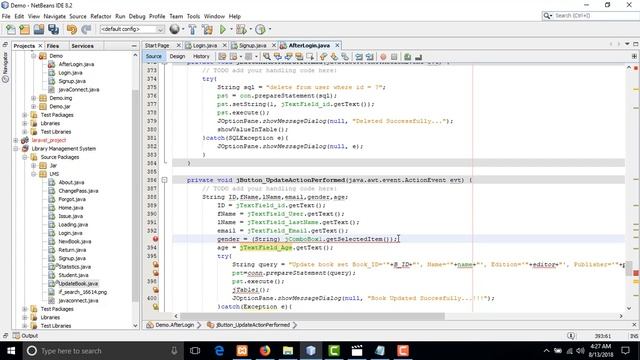640x360 pixels.
Task: Switch editor to History view
Action: pos(201,56)
